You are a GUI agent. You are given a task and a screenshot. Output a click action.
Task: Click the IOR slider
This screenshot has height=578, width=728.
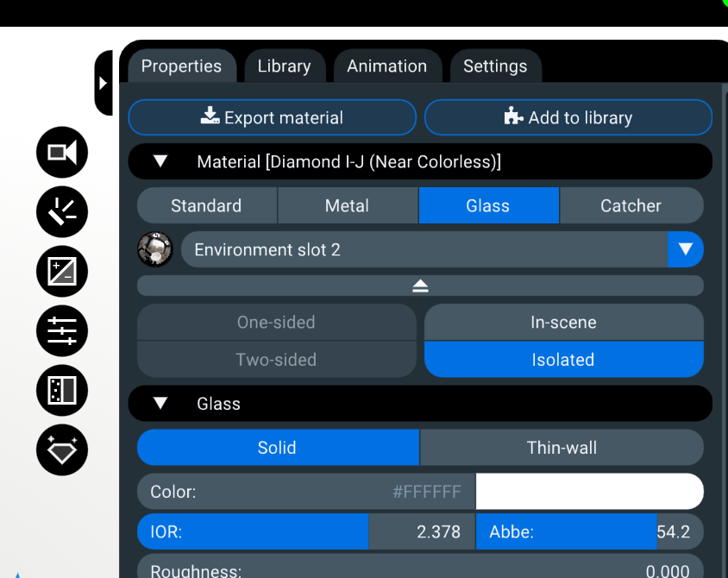click(306, 531)
